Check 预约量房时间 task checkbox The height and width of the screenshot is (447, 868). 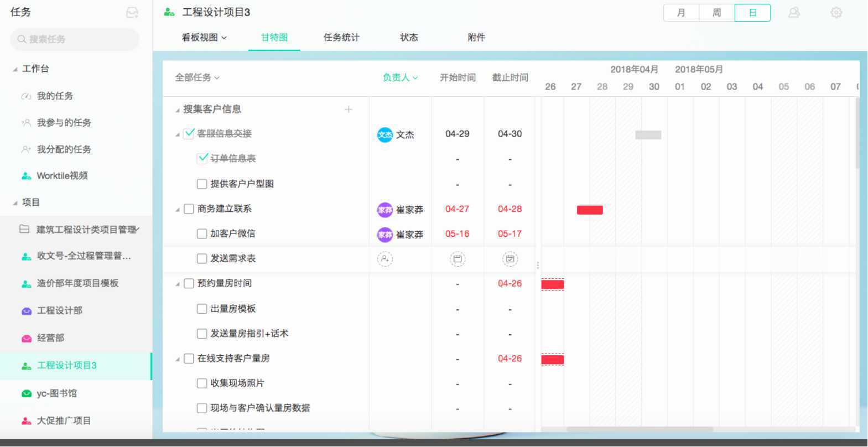189,283
